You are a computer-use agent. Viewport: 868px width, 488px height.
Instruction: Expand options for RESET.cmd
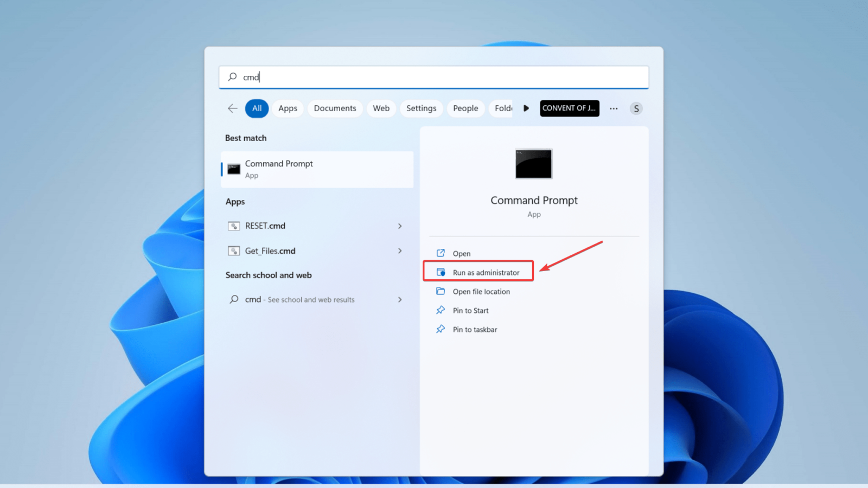coord(399,226)
